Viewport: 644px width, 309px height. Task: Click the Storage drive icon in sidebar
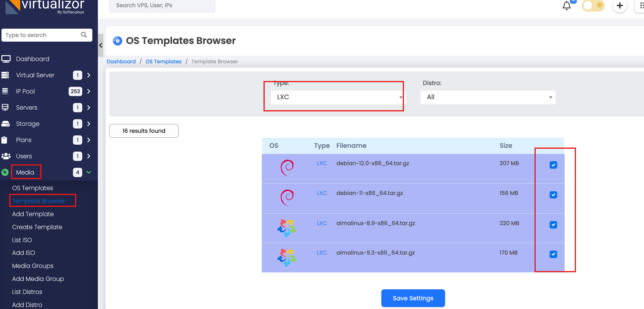[x=6, y=124]
